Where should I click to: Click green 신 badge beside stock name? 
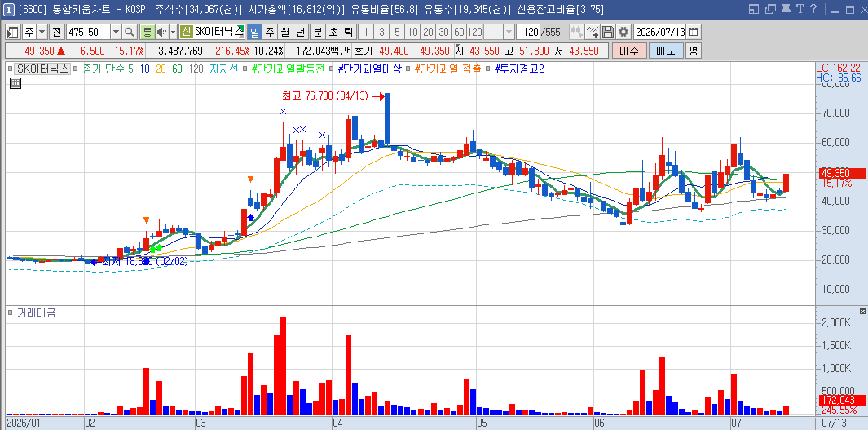pos(186,32)
